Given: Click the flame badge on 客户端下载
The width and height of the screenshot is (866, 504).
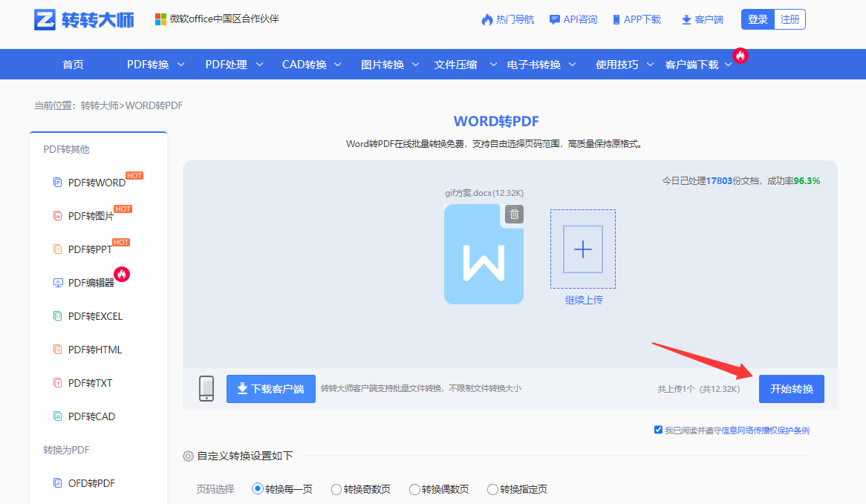Looking at the screenshot, I should [x=740, y=55].
